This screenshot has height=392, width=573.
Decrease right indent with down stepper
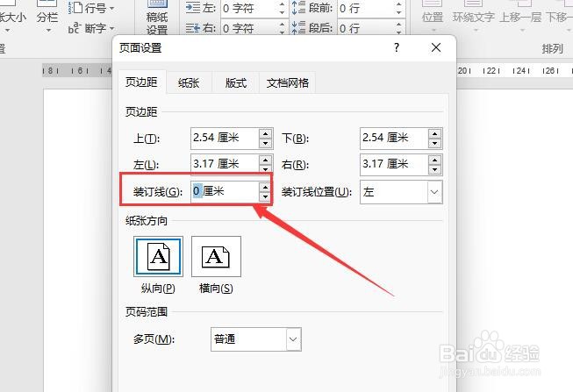click(282, 32)
